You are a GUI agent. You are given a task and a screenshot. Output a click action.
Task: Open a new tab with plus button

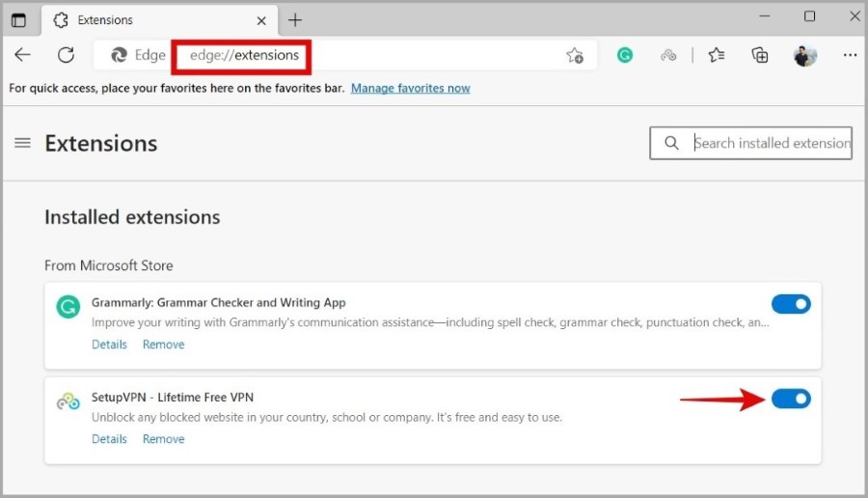295,20
